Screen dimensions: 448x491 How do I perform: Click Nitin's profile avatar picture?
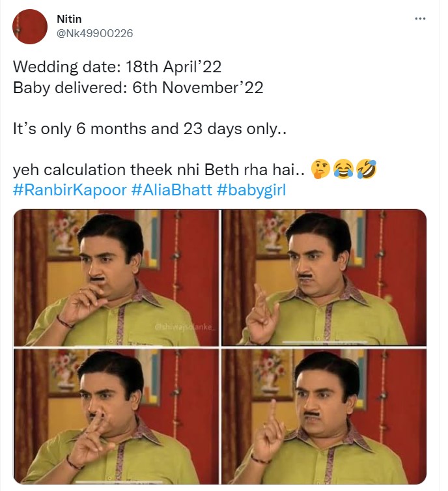coord(30,27)
